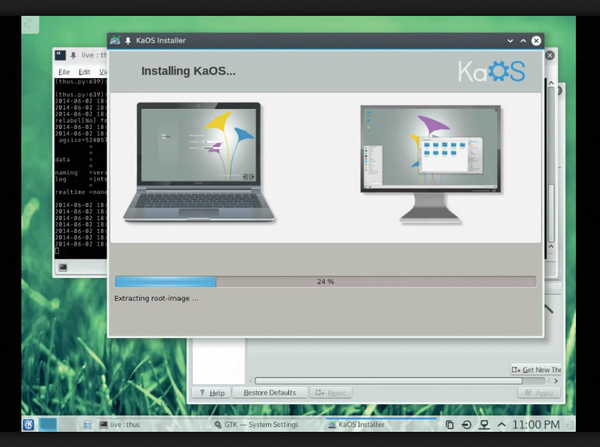Click the left scroll arrow in System Settings
The height and width of the screenshot is (447, 600).
[251, 381]
